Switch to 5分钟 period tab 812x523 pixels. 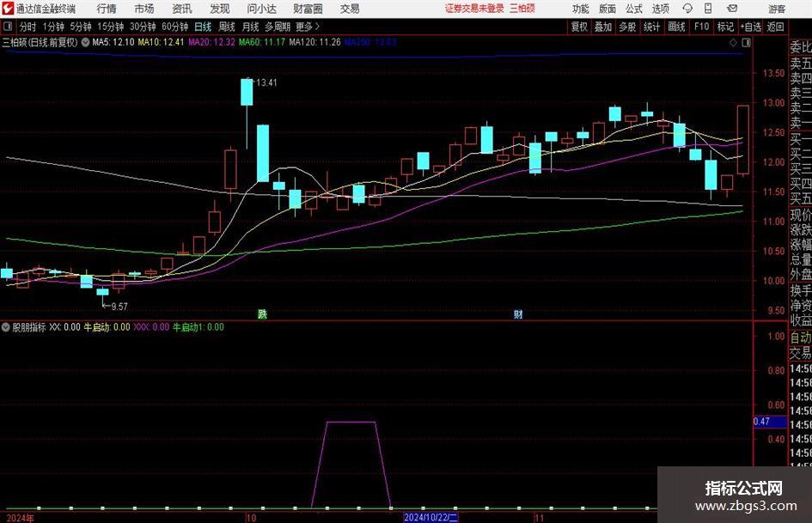[81, 27]
